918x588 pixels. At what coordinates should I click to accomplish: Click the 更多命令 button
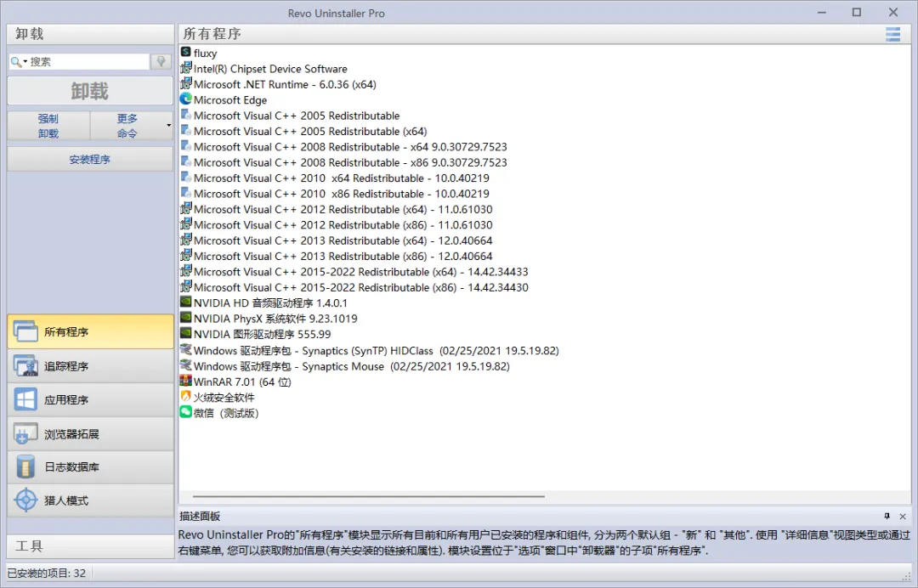pos(127,126)
